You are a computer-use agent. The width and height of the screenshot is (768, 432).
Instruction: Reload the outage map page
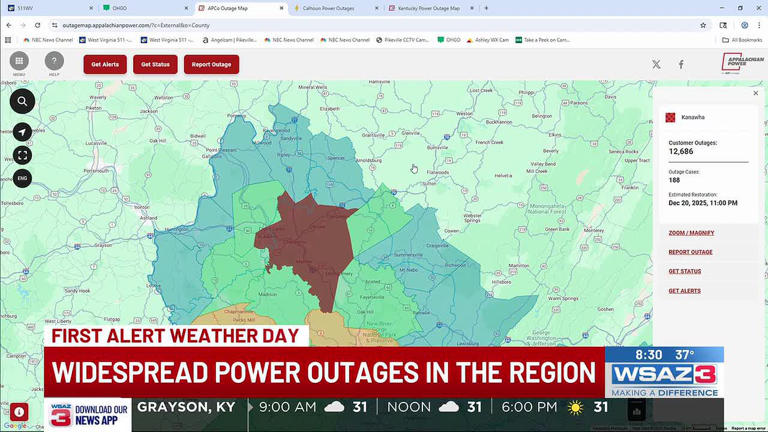click(37, 25)
